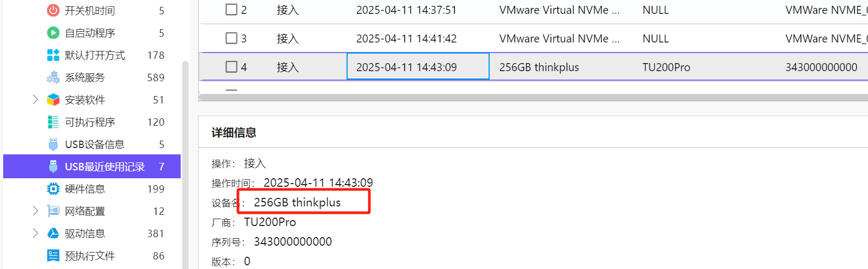Click the horizontal scrollbar under the table

point(533,98)
